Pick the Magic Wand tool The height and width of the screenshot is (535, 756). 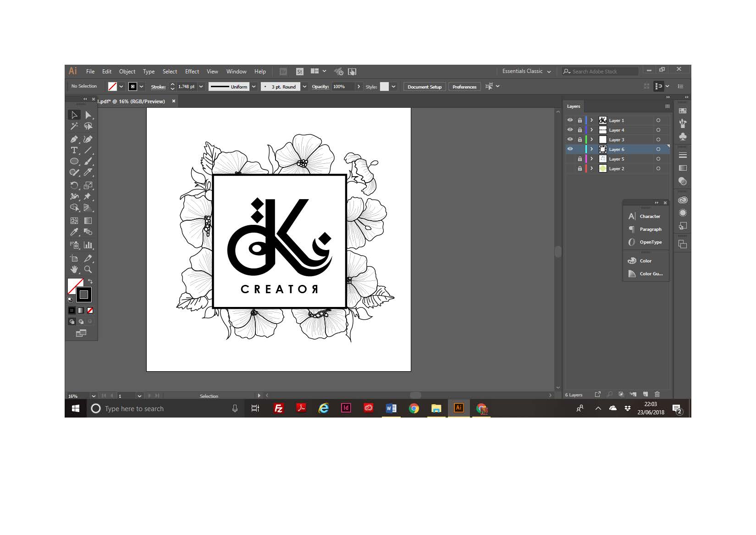coord(75,127)
